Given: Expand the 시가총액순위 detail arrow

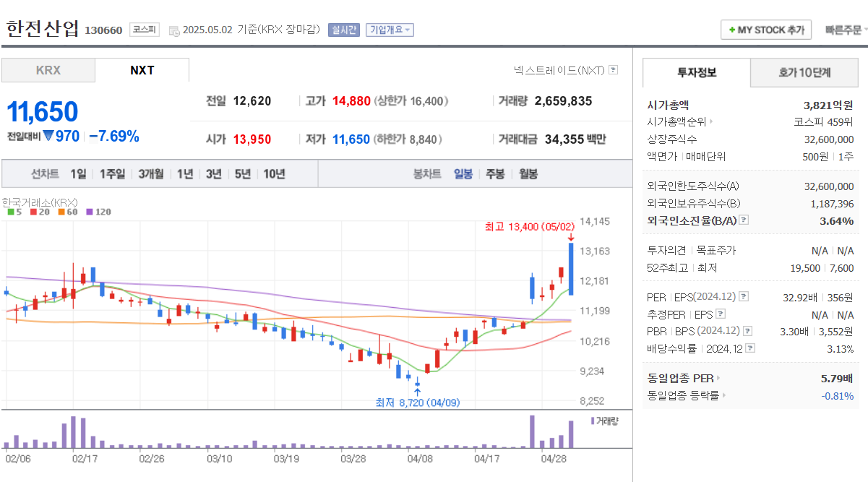Looking at the screenshot, I should click(x=711, y=121).
